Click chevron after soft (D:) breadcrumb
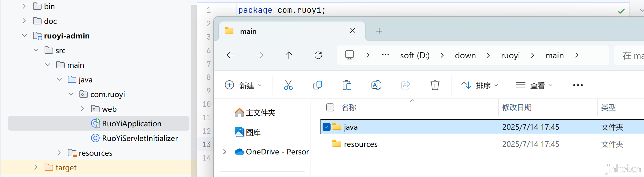 click(x=442, y=55)
